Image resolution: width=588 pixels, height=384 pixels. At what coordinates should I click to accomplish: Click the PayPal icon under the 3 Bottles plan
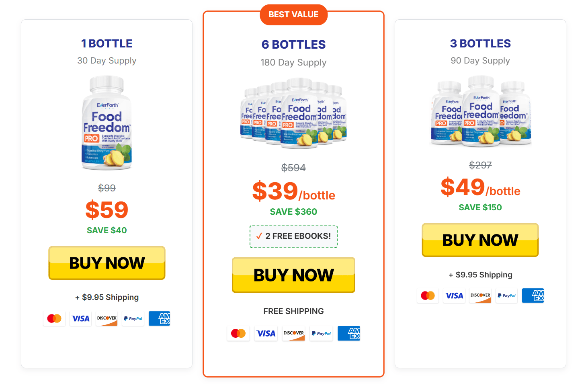pos(506,296)
